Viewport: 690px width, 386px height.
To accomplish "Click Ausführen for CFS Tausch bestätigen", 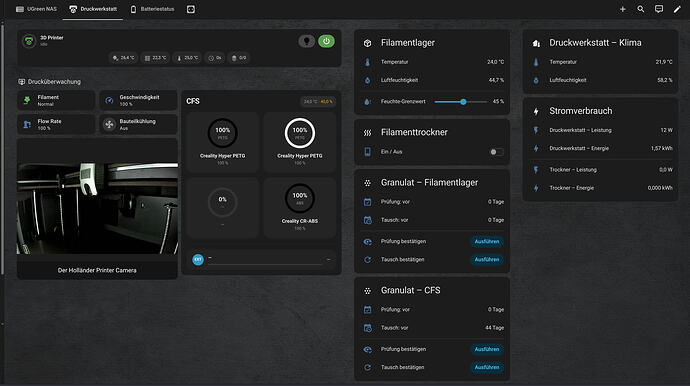I will tap(487, 368).
